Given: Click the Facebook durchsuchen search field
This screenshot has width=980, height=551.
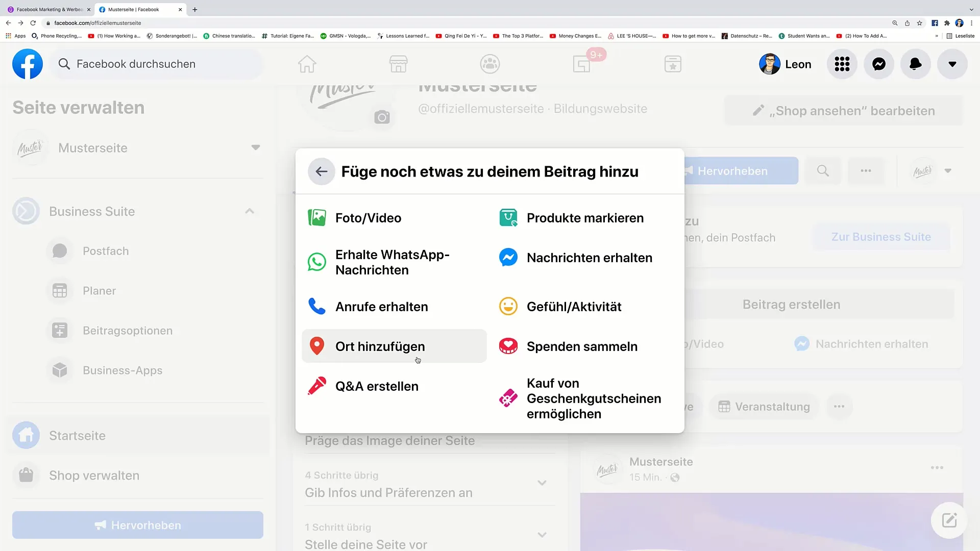Looking at the screenshot, I should pos(157,64).
